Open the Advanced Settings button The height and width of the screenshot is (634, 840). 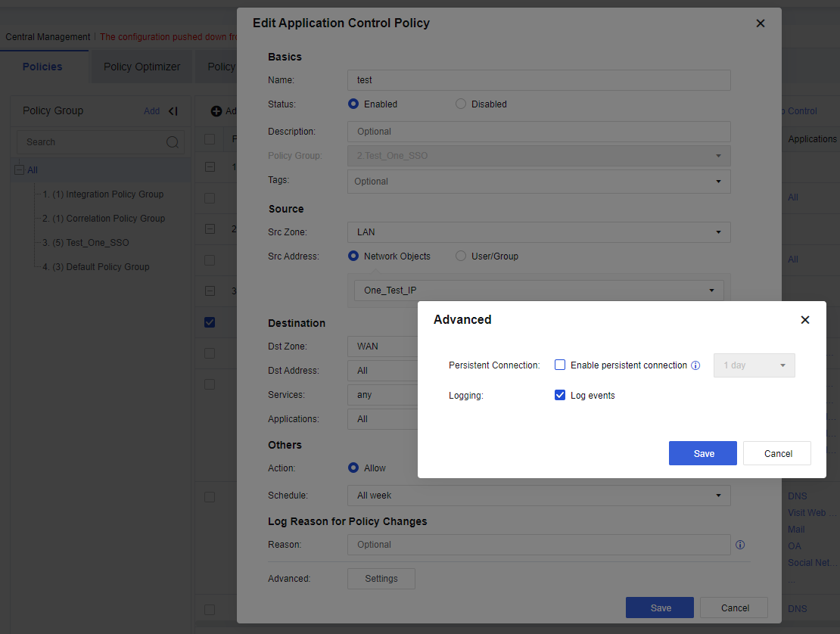coord(381,579)
